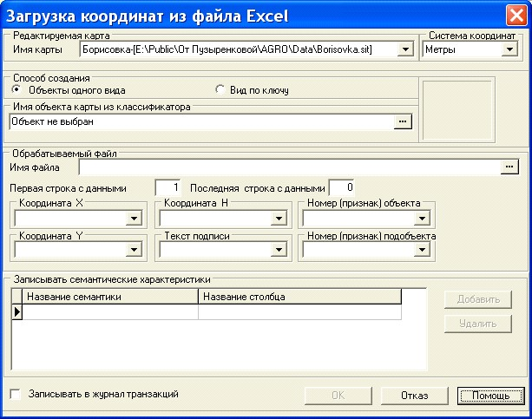Image resolution: width=532 pixels, height=419 pixels.
Task: Open classifier browse button for Объект не выбран
Action: (402, 122)
